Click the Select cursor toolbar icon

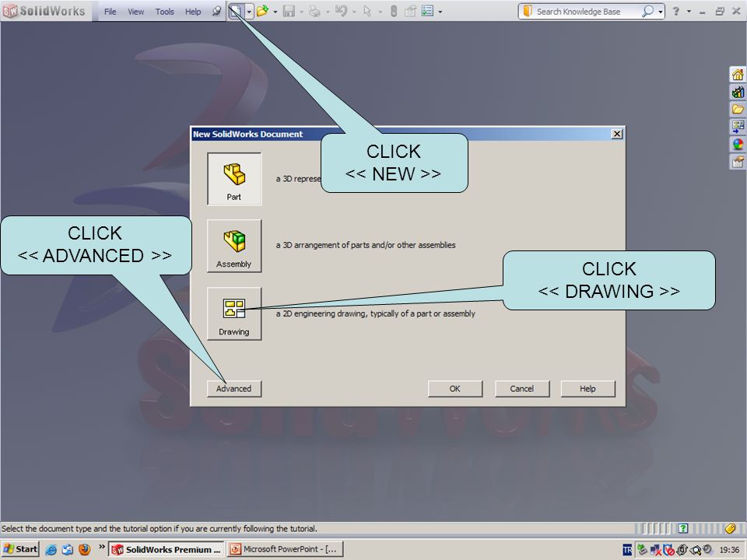point(367,11)
